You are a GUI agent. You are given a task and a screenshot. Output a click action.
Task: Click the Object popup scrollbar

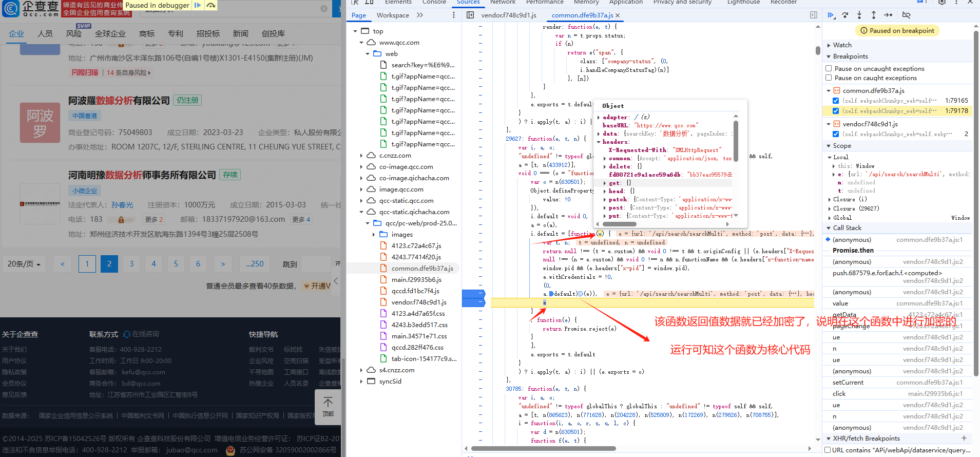click(736, 141)
